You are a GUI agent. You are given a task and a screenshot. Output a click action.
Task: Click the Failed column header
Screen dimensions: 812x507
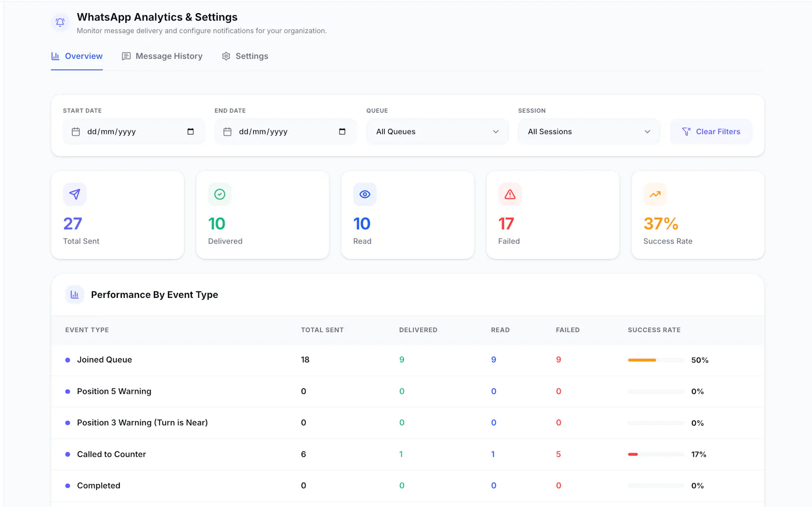[x=567, y=330]
